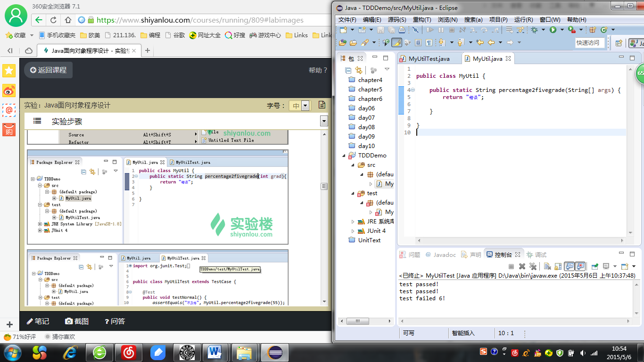Click the browser back arrow

[39, 20]
